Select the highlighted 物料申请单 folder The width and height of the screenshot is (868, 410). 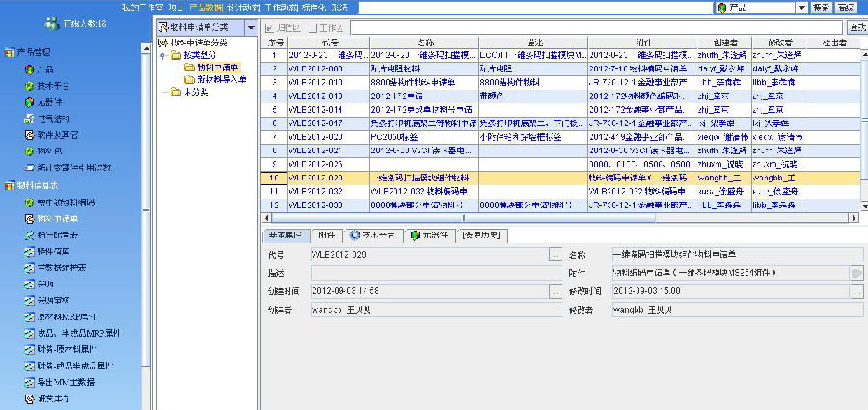(x=212, y=68)
